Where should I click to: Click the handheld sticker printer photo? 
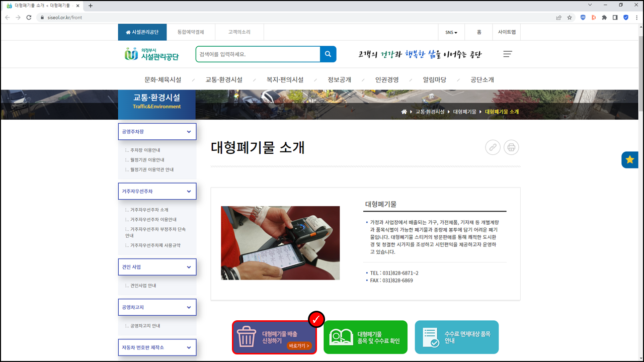point(280,243)
